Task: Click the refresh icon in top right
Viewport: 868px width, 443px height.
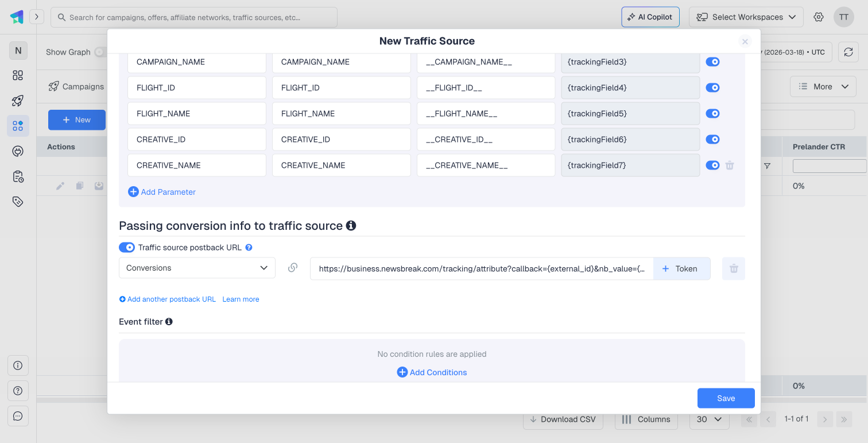Action: pyautogui.click(x=848, y=52)
